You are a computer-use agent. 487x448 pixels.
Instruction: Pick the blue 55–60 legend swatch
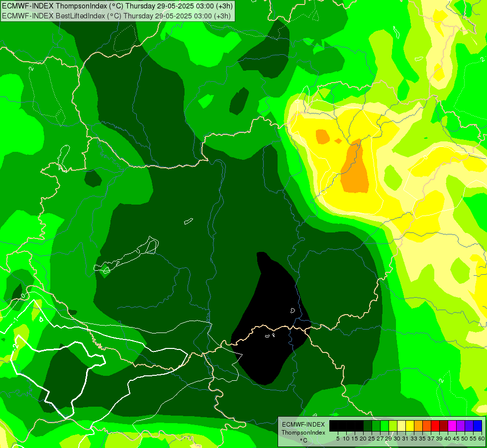478,426
